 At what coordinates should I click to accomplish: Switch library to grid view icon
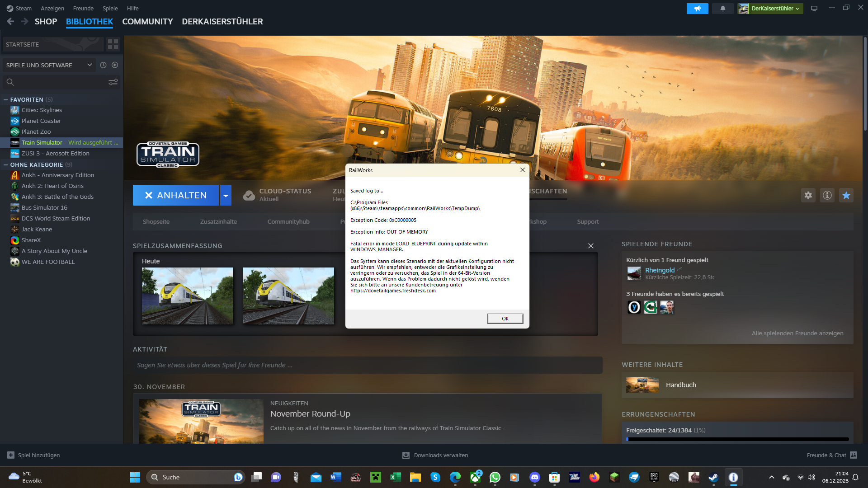113,44
